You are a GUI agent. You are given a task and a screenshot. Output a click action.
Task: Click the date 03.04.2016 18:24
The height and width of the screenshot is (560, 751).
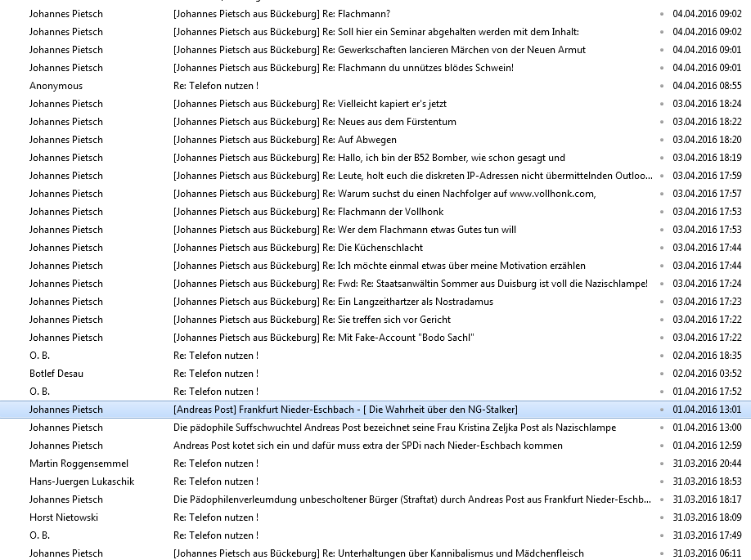(707, 104)
